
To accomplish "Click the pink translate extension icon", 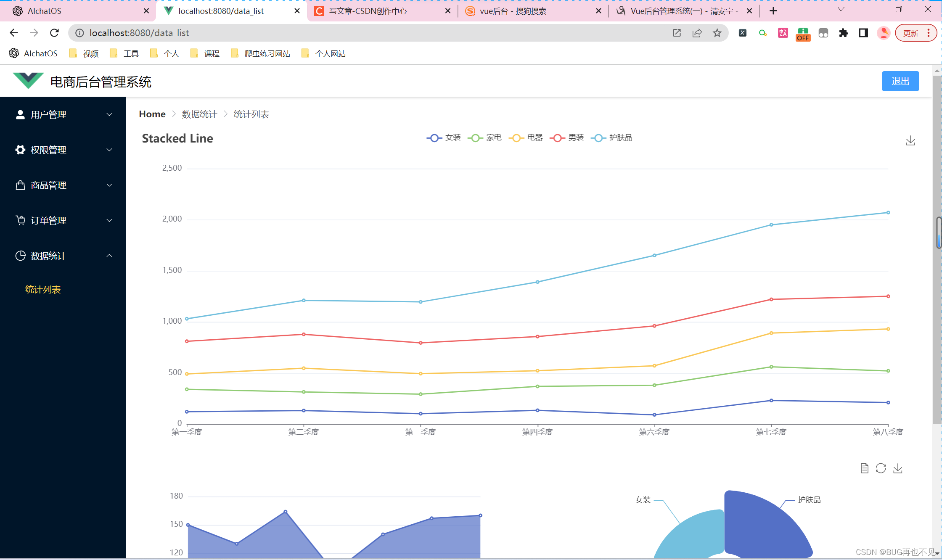I will 783,33.
